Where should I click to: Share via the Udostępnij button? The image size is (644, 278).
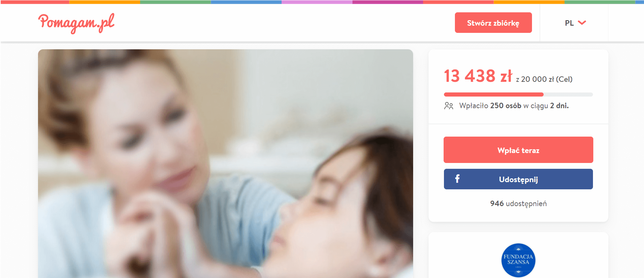(518, 179)
